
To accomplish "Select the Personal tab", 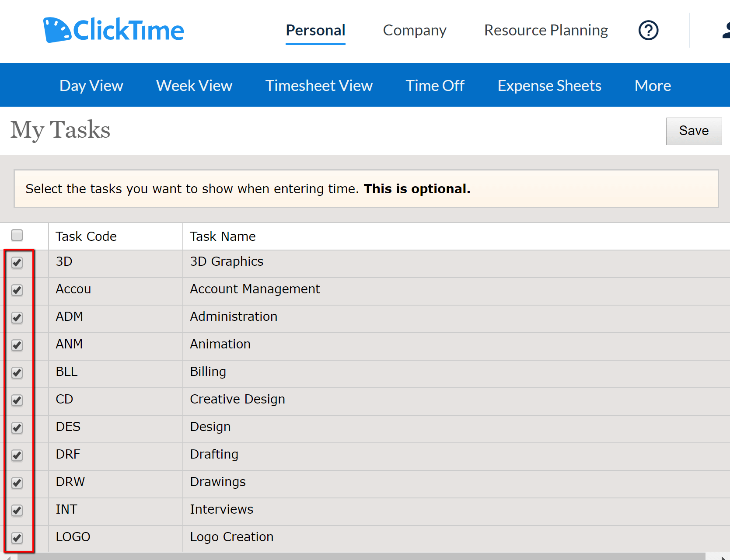I will tap(315, 30).
